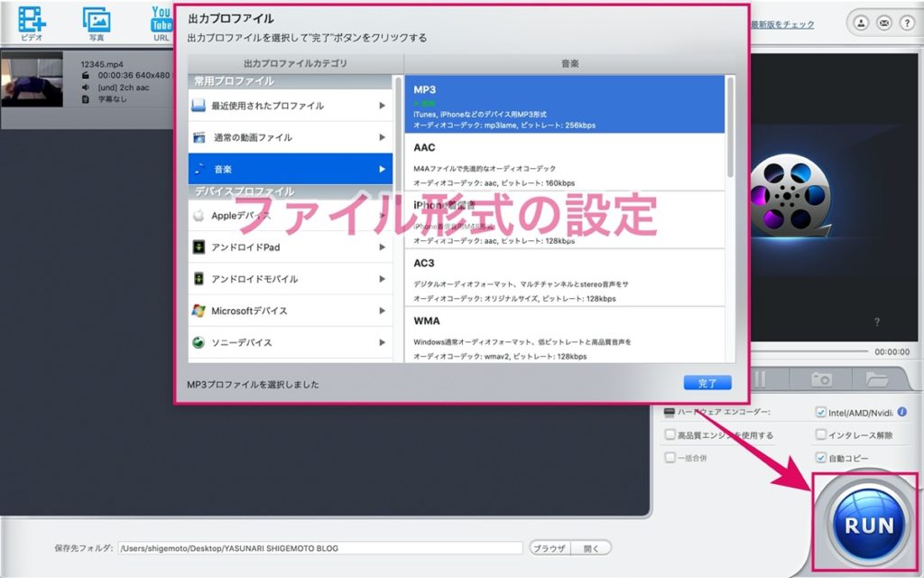Enable 高品質エンジンを使用する checkbox
924x578 pixels.
click(x=670, y=434)
